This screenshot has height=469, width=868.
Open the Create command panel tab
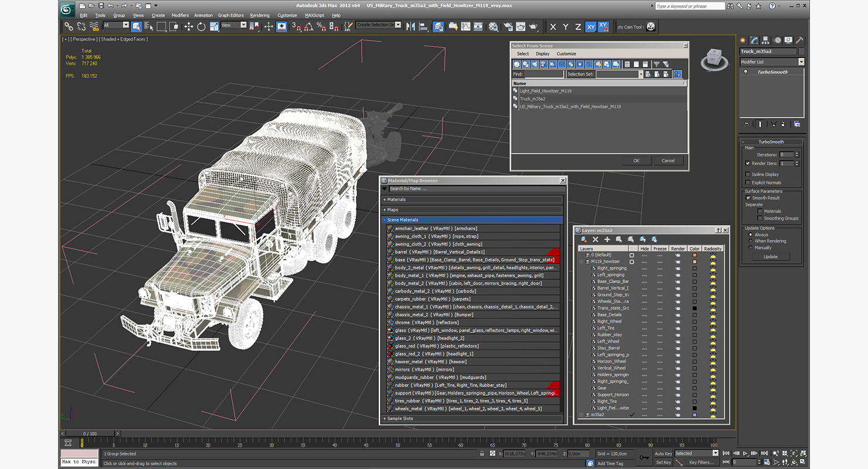(744, 40)
